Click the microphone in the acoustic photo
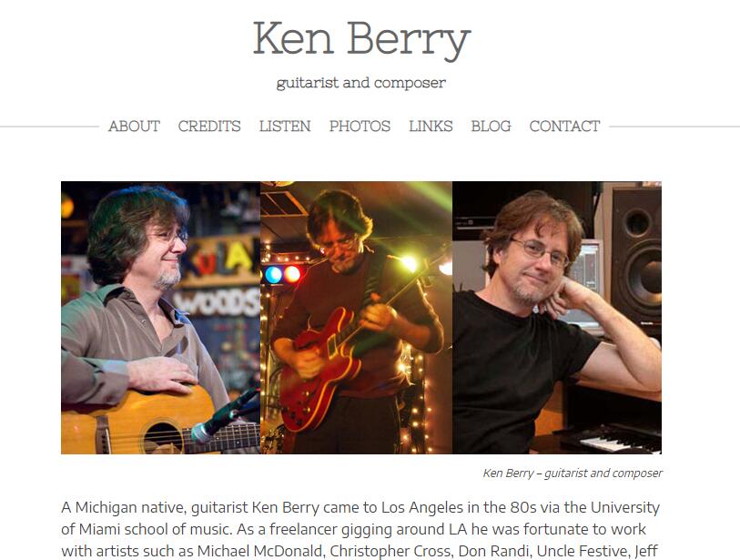The width and height of the screenshot is (740, 560). pos(224,415)
